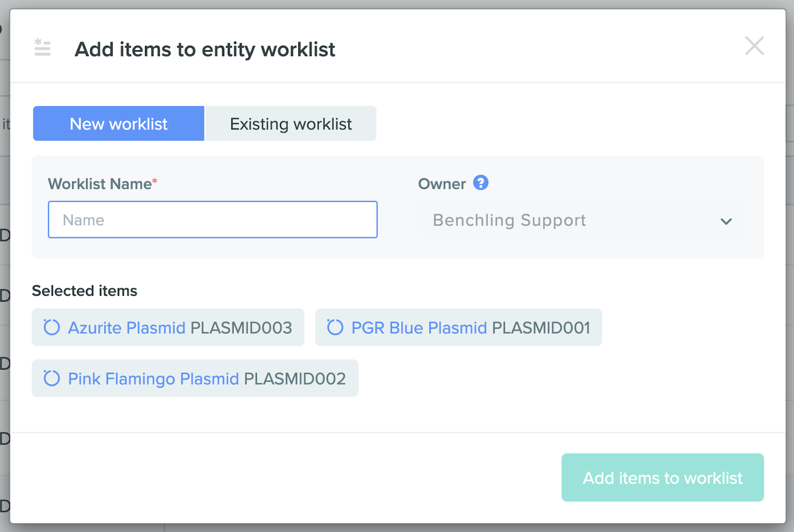Screen dimensions: 794x532
Task: Focus the Worklist Name input field
Action: 212,220
